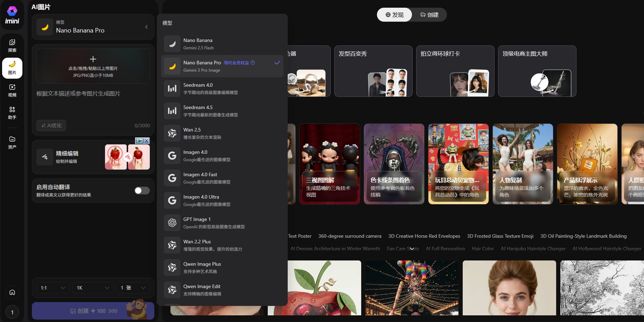Screen dimensions: 644x322
Task: Open the 助手 assistant sidebar icon
Action: 12,113
